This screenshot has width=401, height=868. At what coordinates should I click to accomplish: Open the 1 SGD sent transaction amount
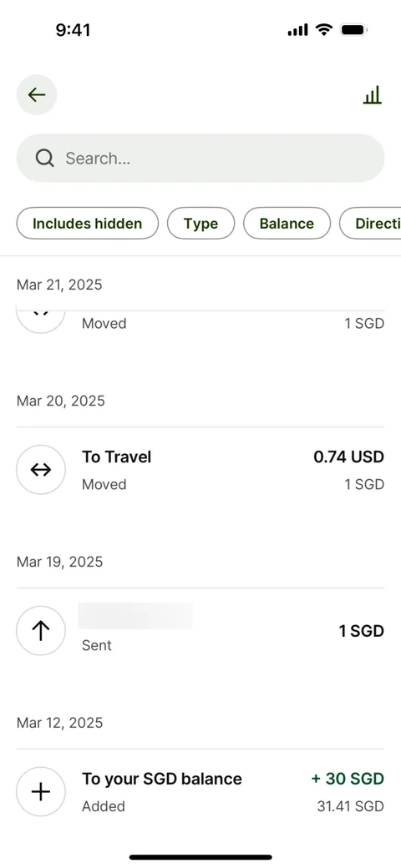tap(362, 631)
